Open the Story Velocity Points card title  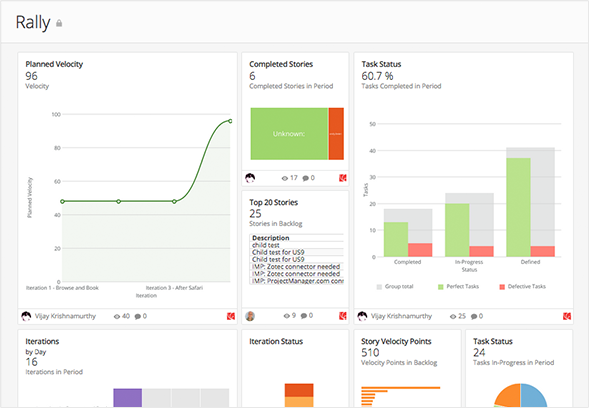tap(396, 342)
